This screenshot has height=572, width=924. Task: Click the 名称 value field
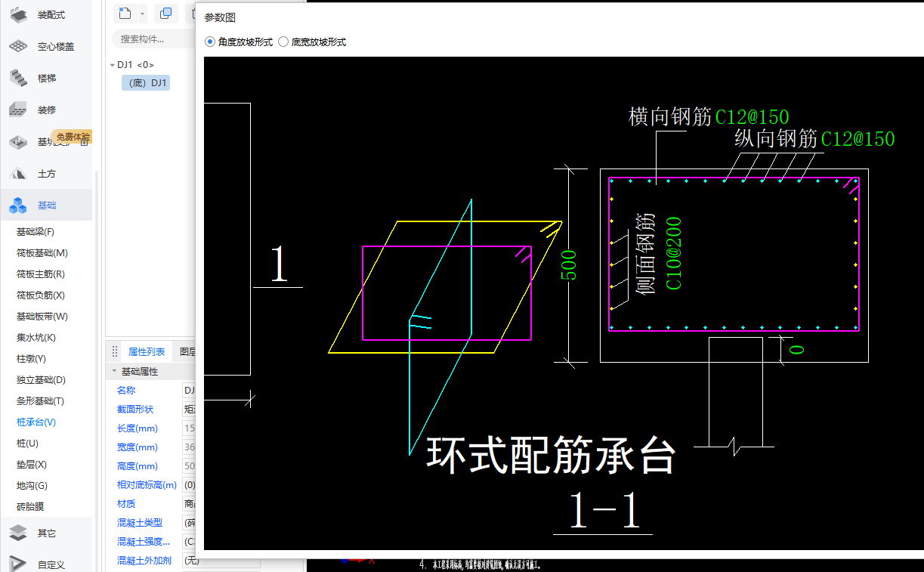click(189, 391)
